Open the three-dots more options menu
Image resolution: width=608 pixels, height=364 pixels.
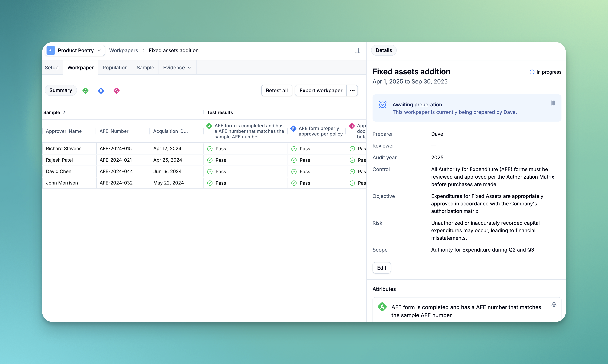tap(352, 90)
